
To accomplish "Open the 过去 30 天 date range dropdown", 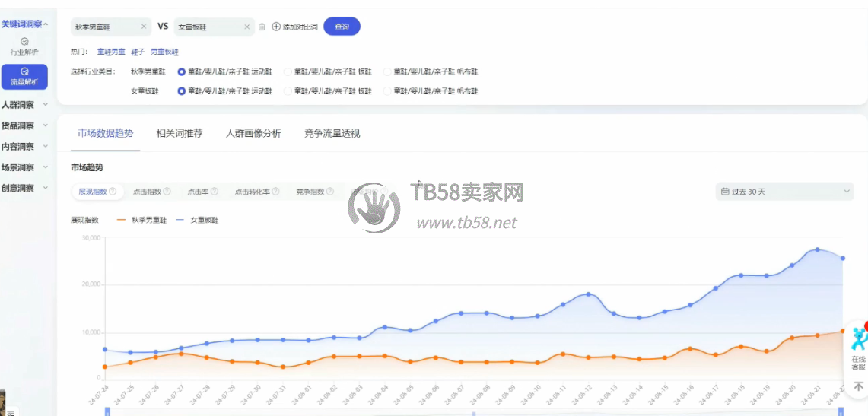I will [784, 192].
